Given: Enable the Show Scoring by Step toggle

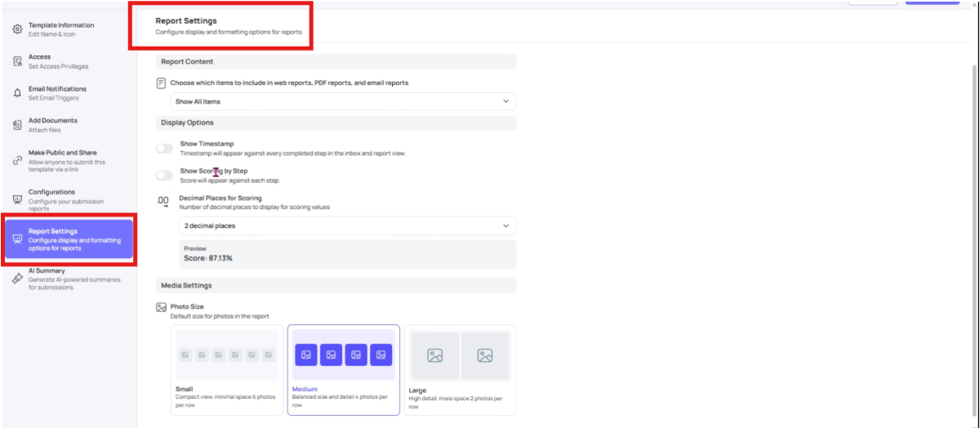Looking at the screenshot, I should pos(164,175).
